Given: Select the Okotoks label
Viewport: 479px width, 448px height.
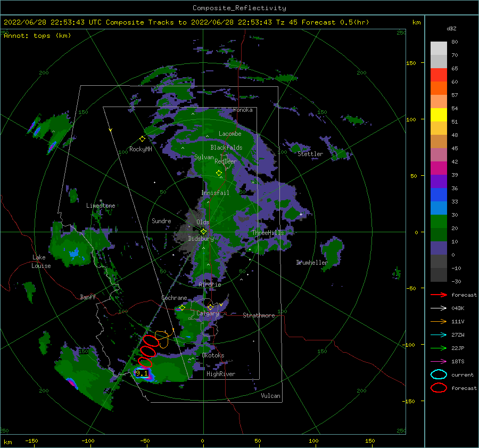Looking at the screenshot, I should [x=213, y=355].
